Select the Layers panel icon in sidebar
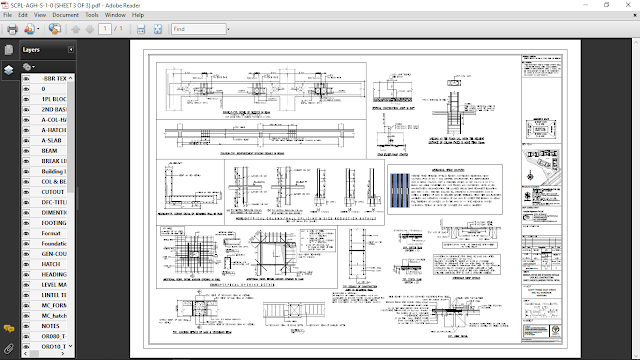 click(x=9, y=70)
